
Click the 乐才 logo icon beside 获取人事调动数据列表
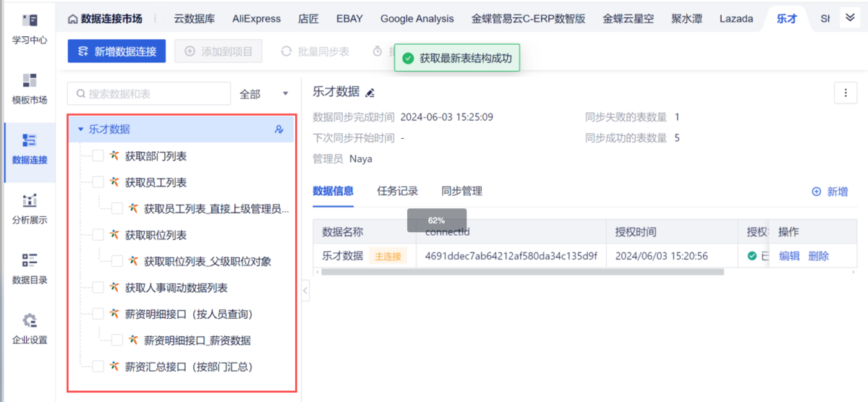coord(114,288)
